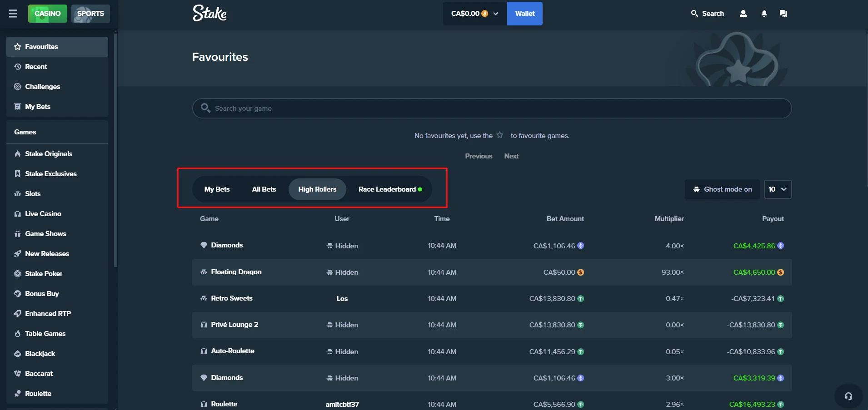
Task: Click the CA$16,493.23 payout value
Action: (x=752, y=405)
